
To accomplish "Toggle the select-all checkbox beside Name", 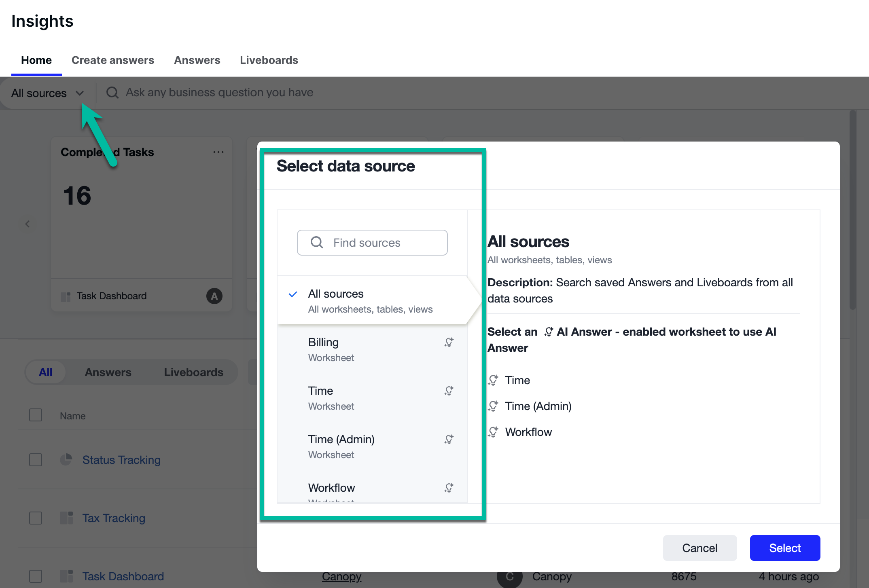I will [x=36, y=415].
